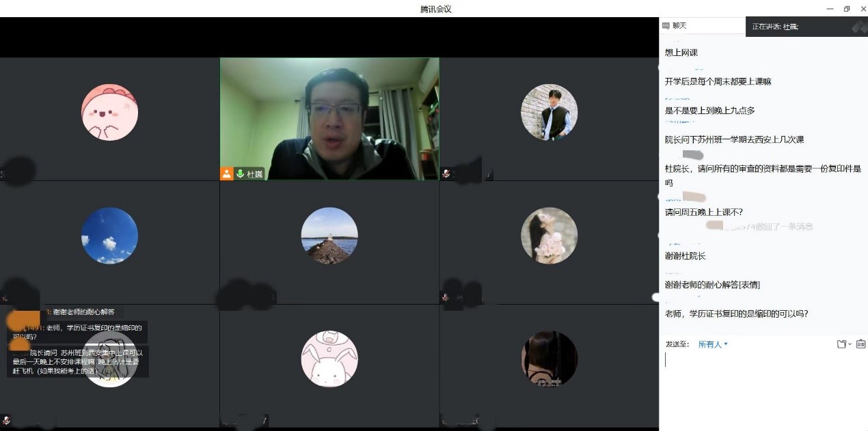Select the 聊天 panel tab
868x431 pixels.
pos(679,26)
